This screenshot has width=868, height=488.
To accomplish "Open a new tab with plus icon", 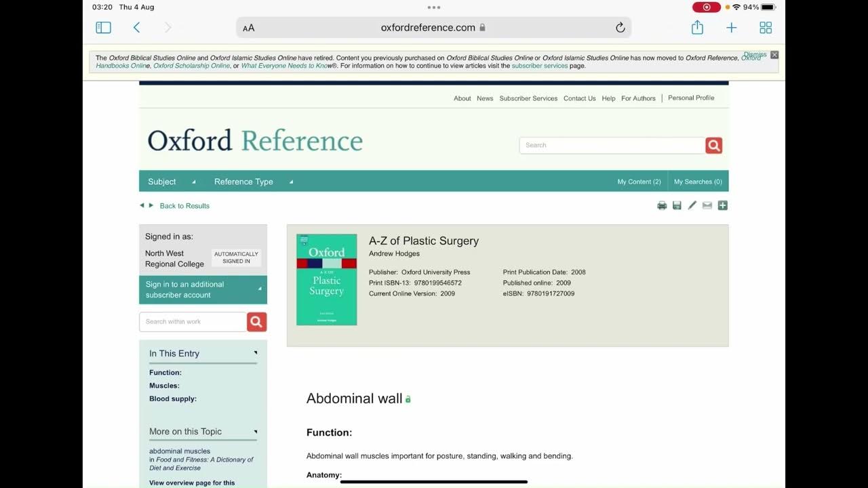I will point(732,28).
